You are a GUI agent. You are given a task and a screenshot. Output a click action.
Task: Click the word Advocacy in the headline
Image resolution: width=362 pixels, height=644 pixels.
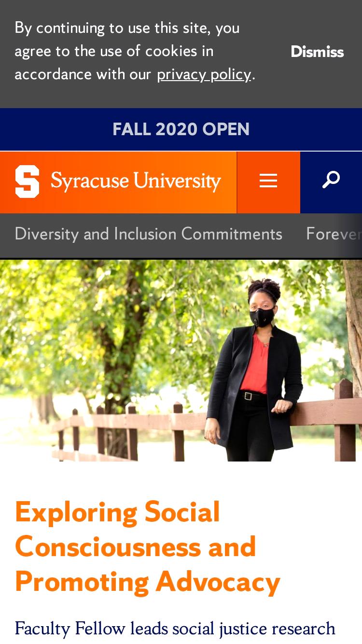tap(218, 582)
